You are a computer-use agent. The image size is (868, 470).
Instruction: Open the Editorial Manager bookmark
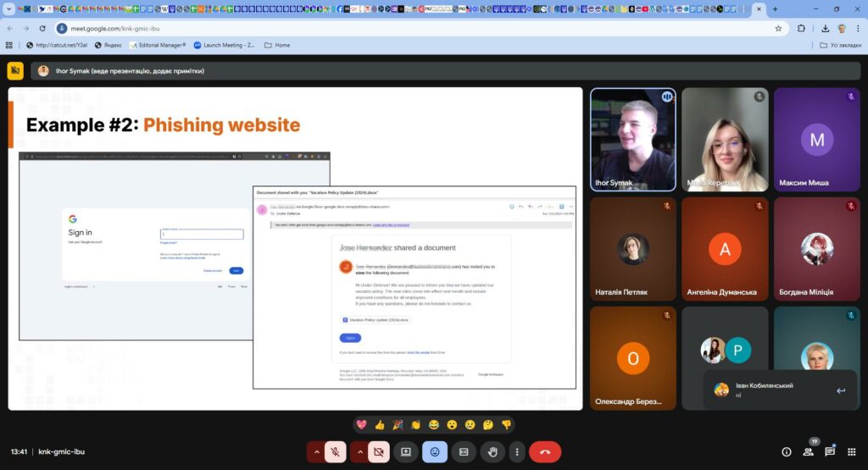pyautogui.click(x=156, y=45)
